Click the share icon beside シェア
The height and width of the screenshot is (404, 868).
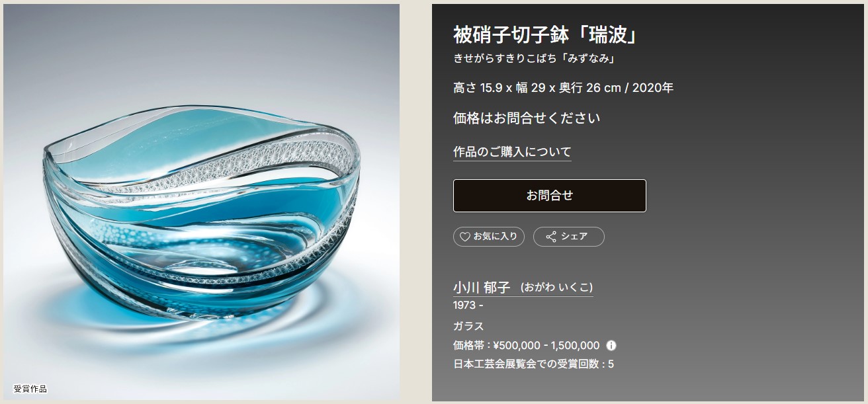pos(550,237)
